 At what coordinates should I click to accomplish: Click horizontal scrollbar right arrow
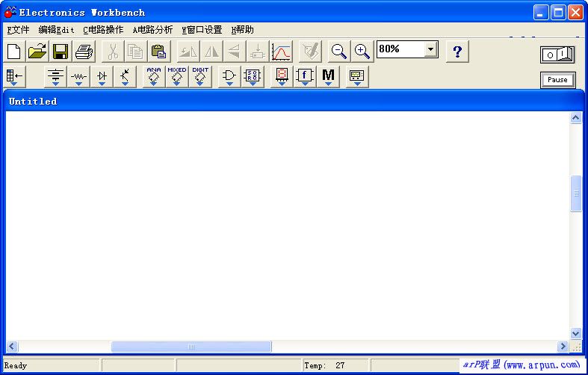563,346
